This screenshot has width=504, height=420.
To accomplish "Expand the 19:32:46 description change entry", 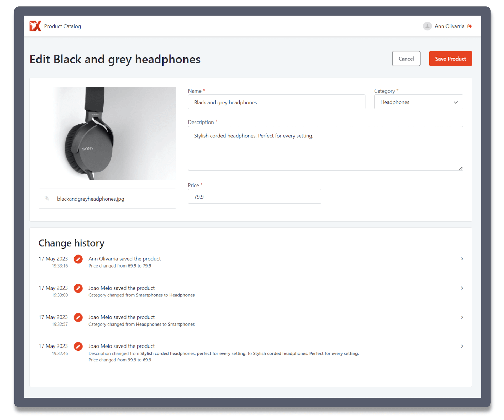I will click(x=462, y=346).
